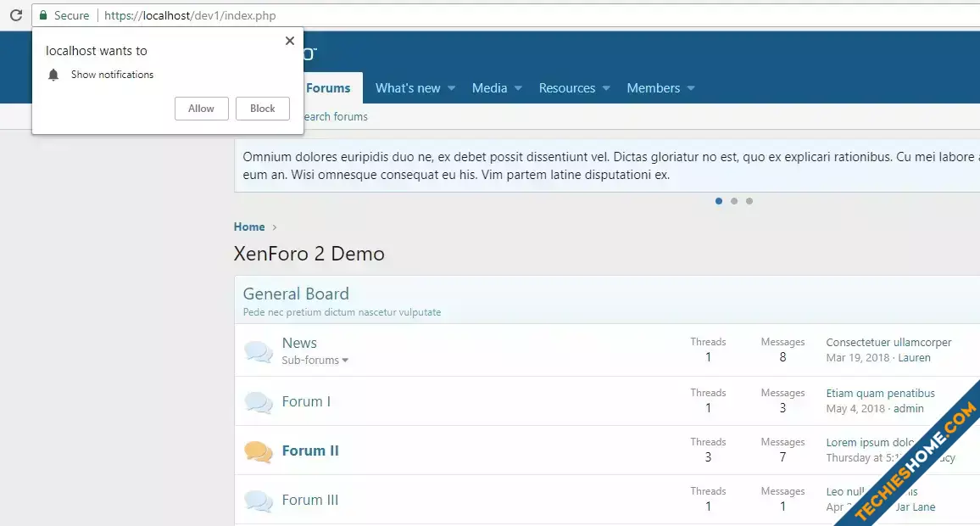Expand the News Sub-forums dropdown
Viewport: 980px width, 526px height.
click(315, 361)
